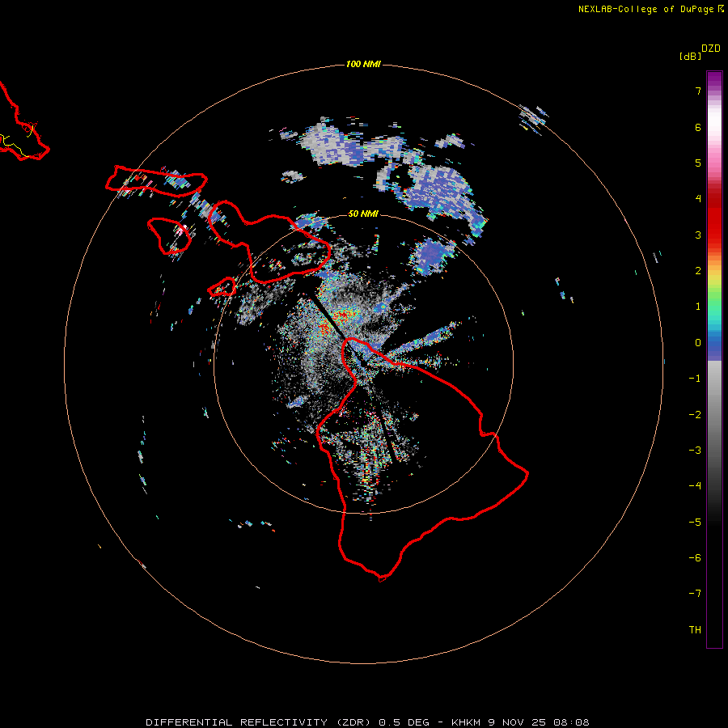Image resolution: width=728 pixels, height=728 pixels.
Task: Click the 50 NMI range ring label
Action: pos(363,214)
